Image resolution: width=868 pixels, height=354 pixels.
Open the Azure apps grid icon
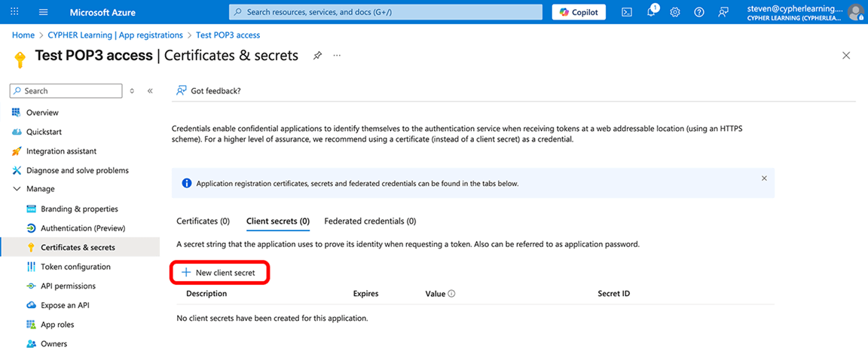(x=14, y=12)
